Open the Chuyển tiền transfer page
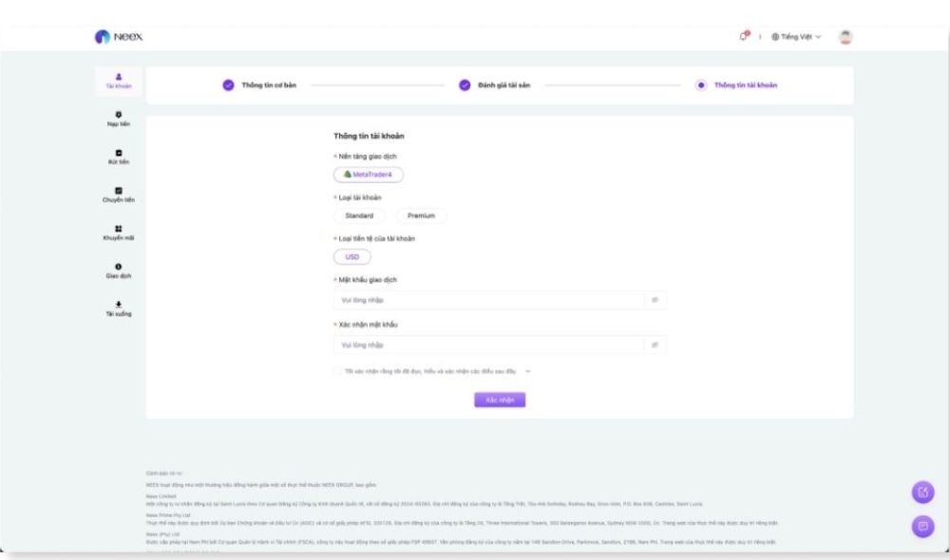Viewport: 950px width, 560px height. 118,195
